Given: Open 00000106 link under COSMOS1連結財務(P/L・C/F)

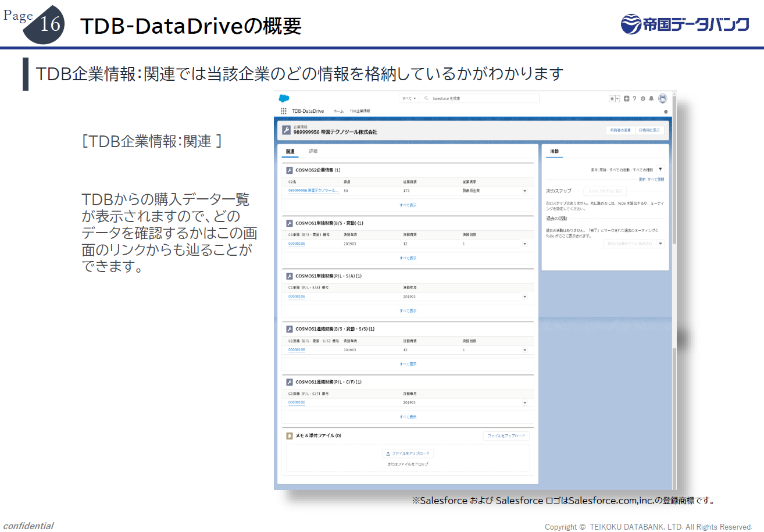Looking at the screenshot, I should (297, 402).
